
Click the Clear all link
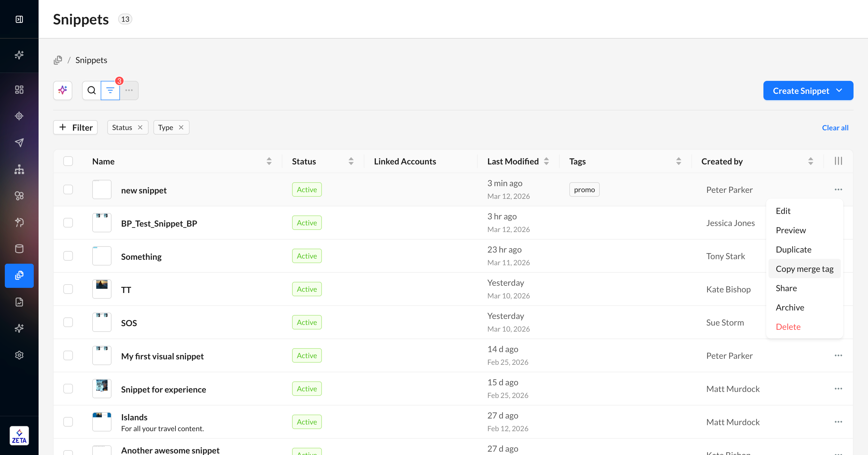coord(835,128)
